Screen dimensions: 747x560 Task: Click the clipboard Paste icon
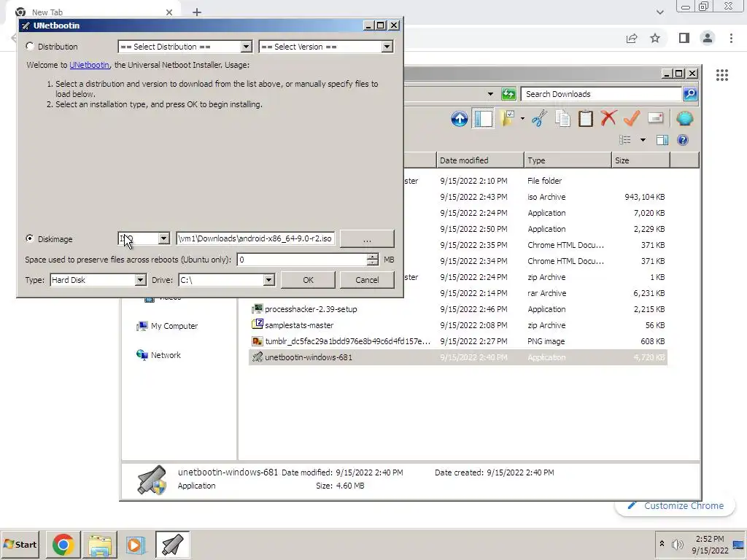[x=586, y=119]
